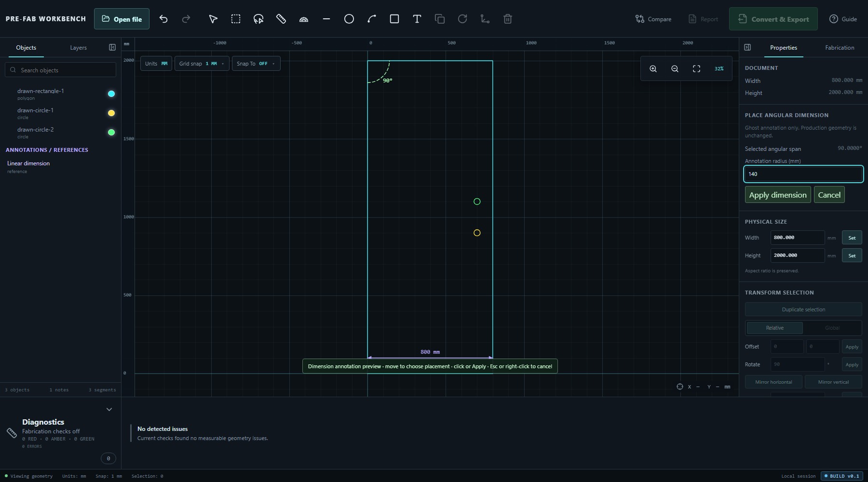Open the Properties tab
The width and height of the screenshot is (868, 482).
click(783, 47)
